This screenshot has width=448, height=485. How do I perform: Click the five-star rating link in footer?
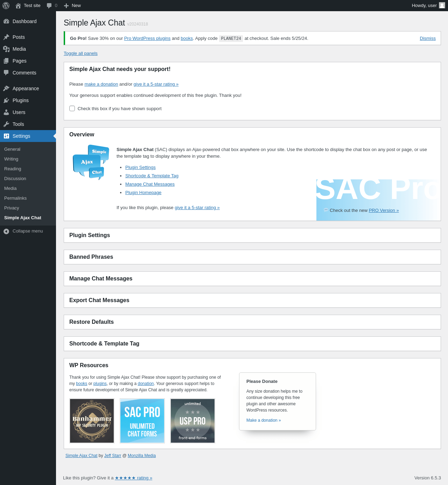coord(134,478)
